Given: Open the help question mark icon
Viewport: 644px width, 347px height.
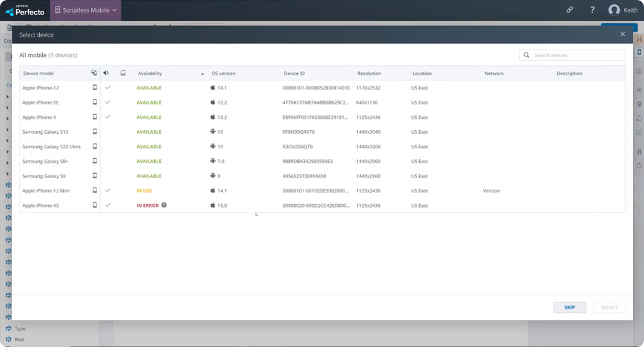Looking at the screenshot, I should (x=592, y=10).
